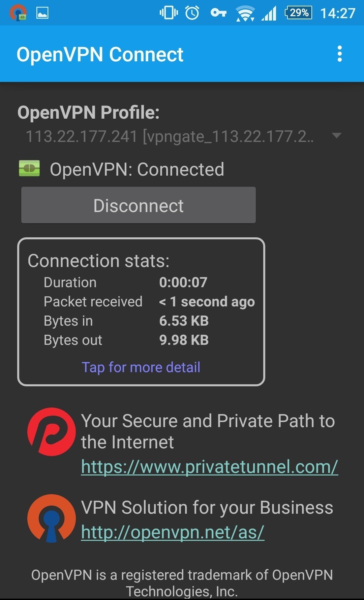
Task: Tap the OpenVPN Connect title
Action: 100,54
